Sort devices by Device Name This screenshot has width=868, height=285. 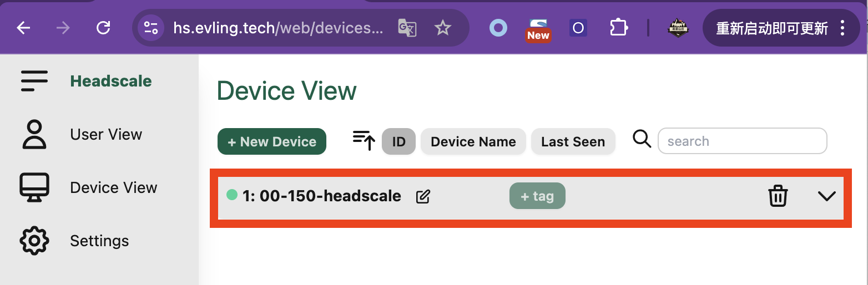click(473, 141)
